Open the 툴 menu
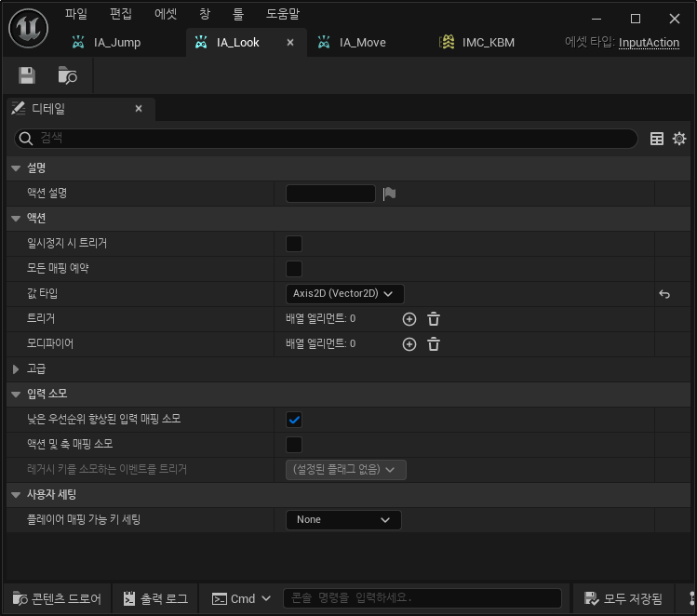Screen dimensions: 697x616 (x=238, y=14)
